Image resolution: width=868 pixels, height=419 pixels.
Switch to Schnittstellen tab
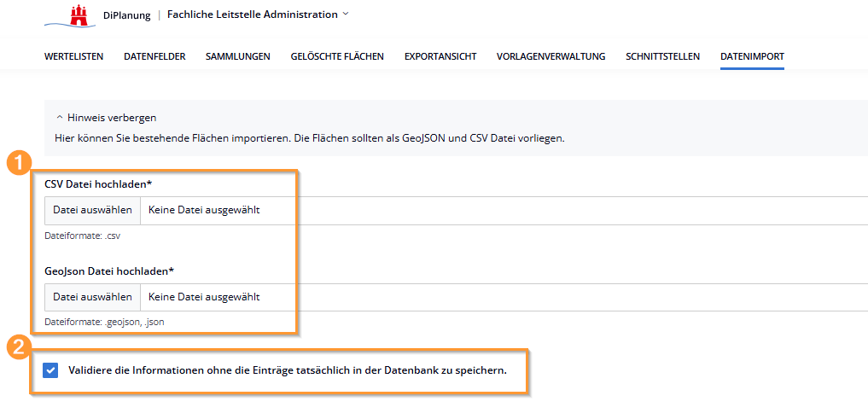(x=662, y=56)
